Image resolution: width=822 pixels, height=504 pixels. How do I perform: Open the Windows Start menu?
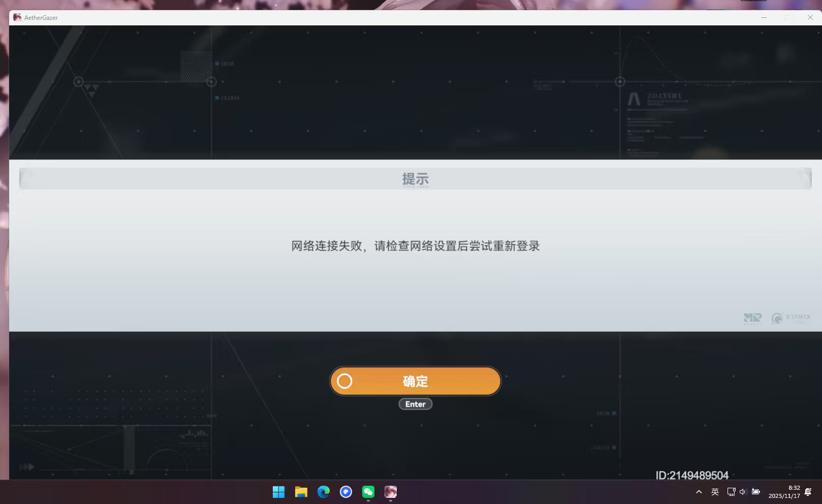[x=278, y=492]
